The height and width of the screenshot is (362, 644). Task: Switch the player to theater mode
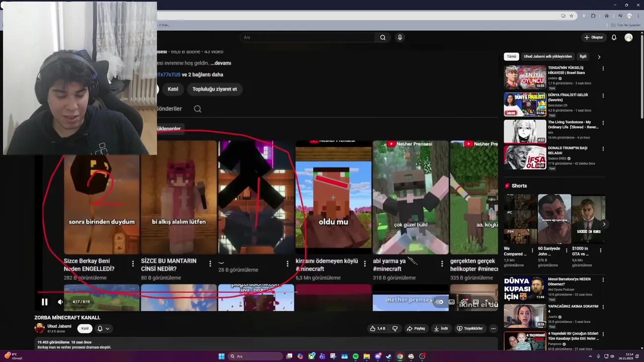coord(475,302)
